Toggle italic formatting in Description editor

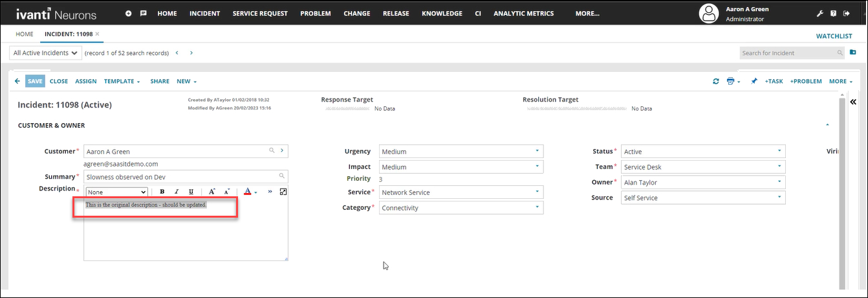click(176, 192)
